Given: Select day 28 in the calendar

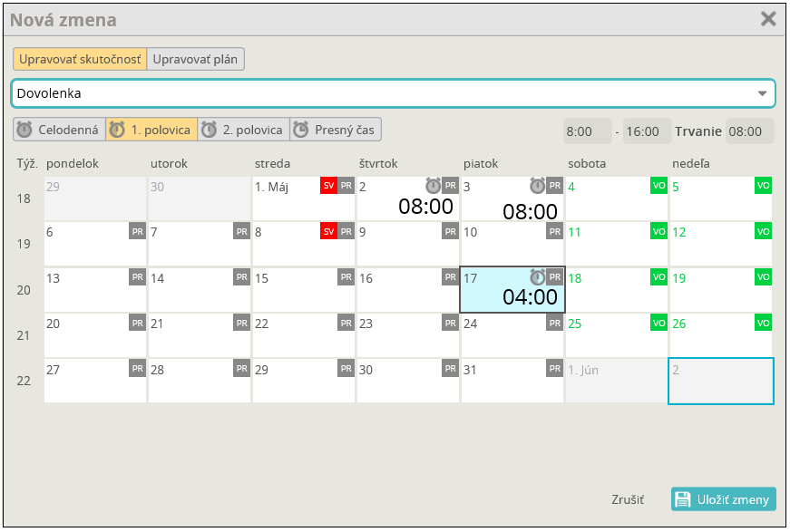Looking at the screenshot, I should tap(200, 381).
